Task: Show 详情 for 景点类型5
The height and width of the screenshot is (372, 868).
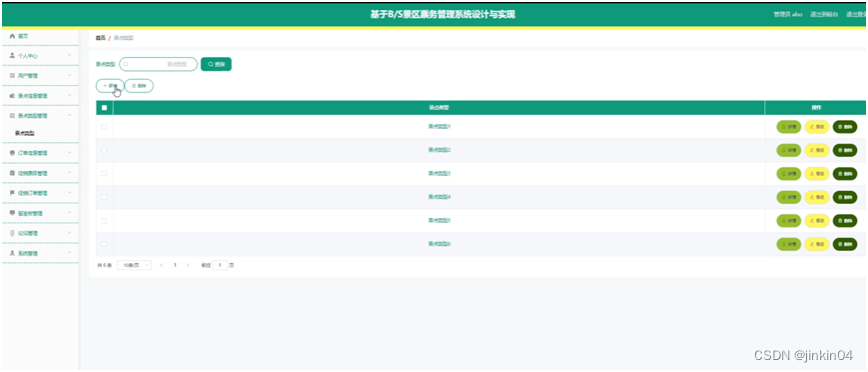Action: (x=789, y=221)
